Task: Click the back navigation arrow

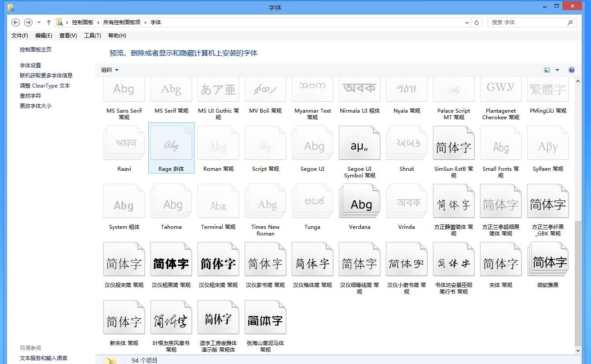Action: click(15, 22)
